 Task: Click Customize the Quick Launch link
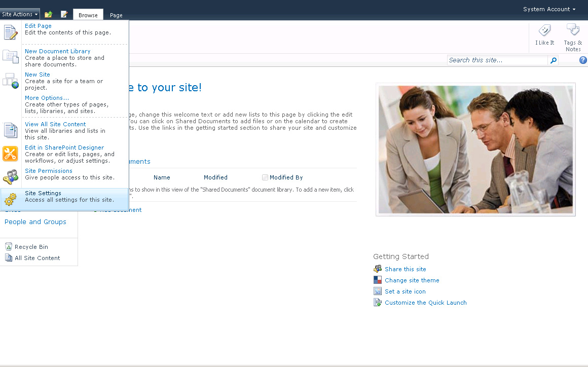(426, 303)
